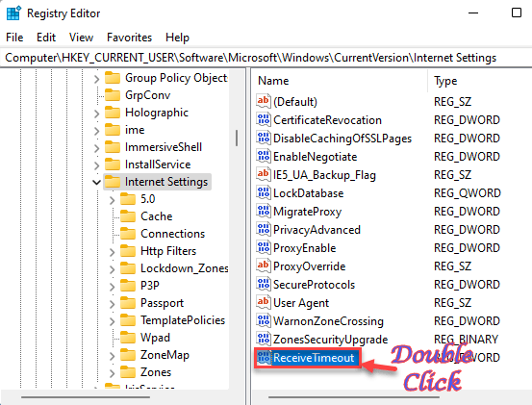Expand the Http Filters key
This screenshot has width=532, height=405.
(x=113, y=252)
